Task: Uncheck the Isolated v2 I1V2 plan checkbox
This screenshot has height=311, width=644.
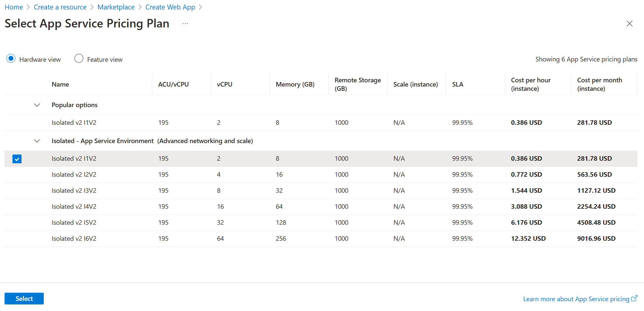Action: point(17,159)
